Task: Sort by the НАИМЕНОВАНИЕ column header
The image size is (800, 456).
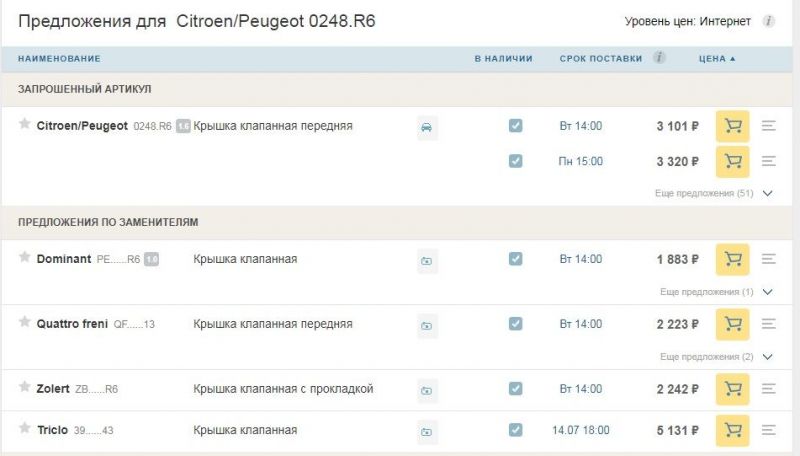Action: coord(59,59)
